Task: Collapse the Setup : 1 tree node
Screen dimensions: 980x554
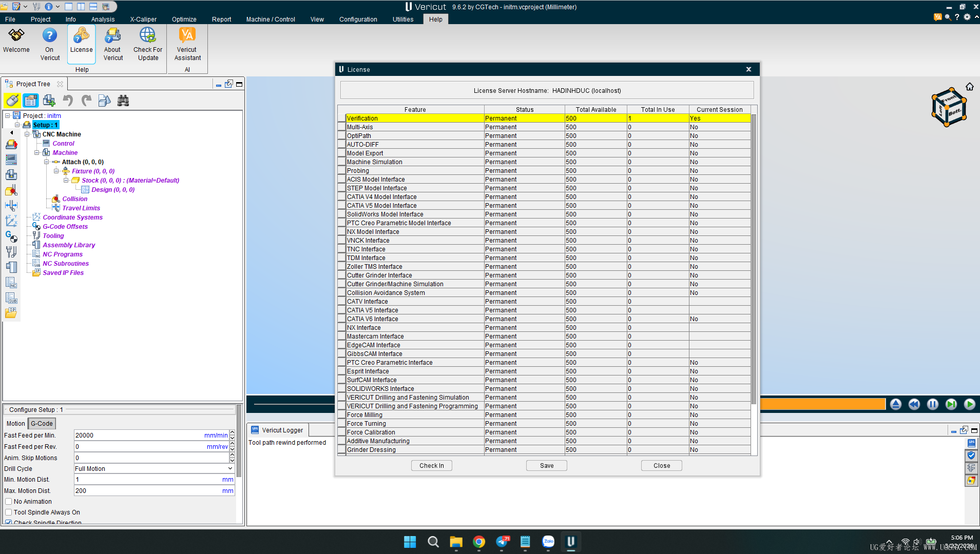Action: [17, 125]
